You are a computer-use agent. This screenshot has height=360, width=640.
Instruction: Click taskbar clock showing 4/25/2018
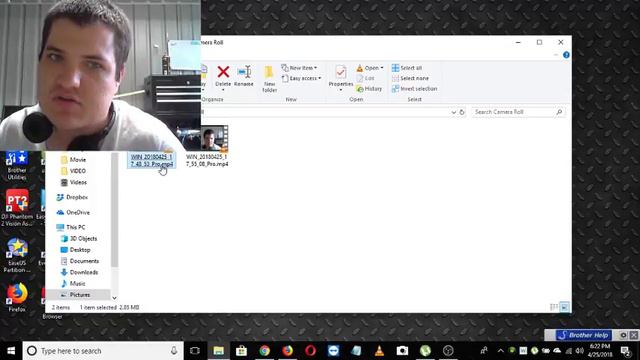(x=600, y=351)
